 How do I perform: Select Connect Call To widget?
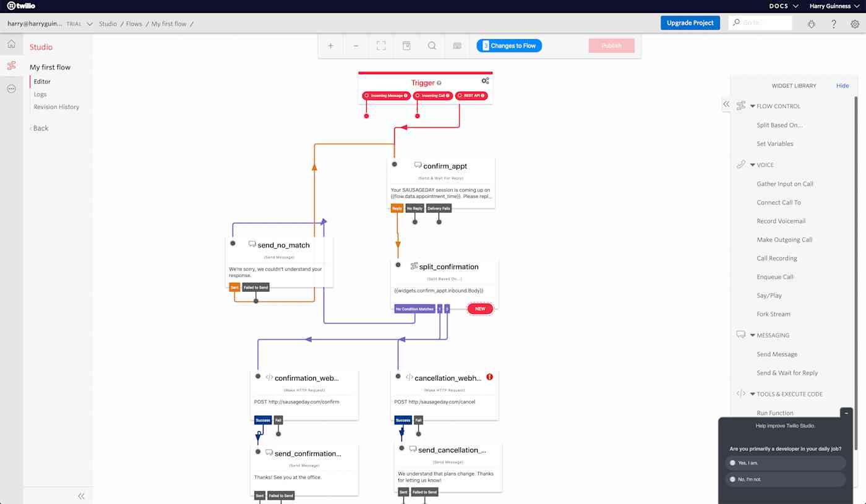click(779, 202)
